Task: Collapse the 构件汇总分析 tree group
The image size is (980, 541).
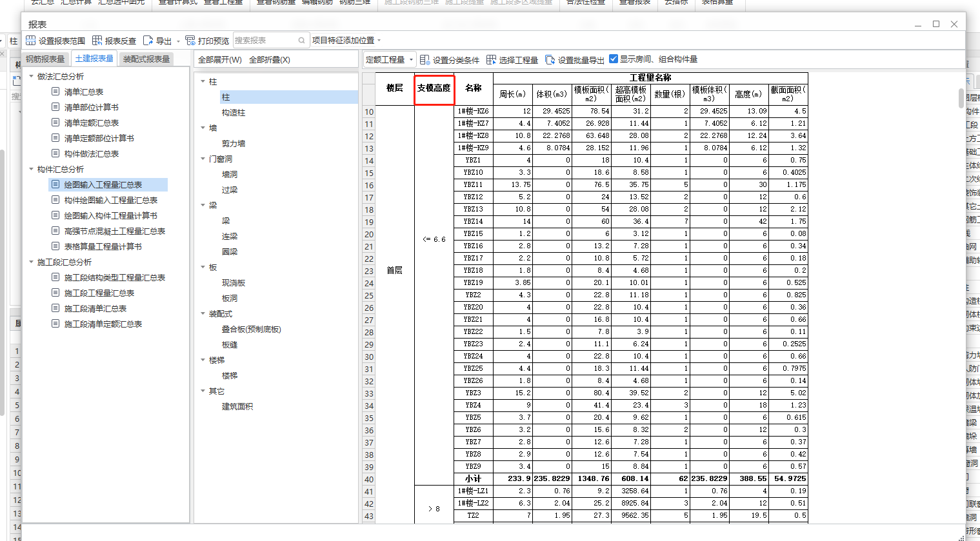Action: point(31,169)
